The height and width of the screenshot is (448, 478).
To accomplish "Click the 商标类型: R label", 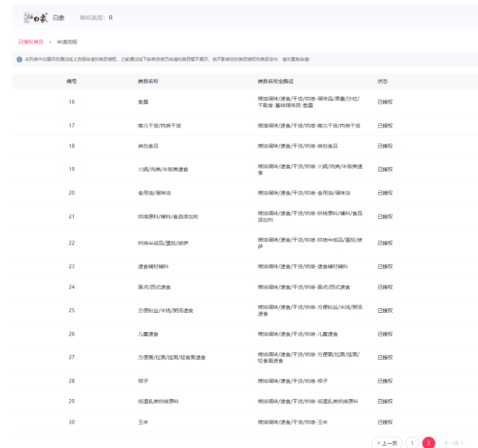I will 96,18.
